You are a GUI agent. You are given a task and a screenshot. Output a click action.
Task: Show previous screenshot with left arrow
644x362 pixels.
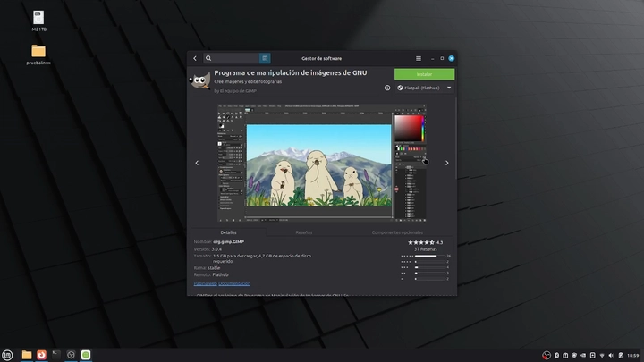pos(197,163)
